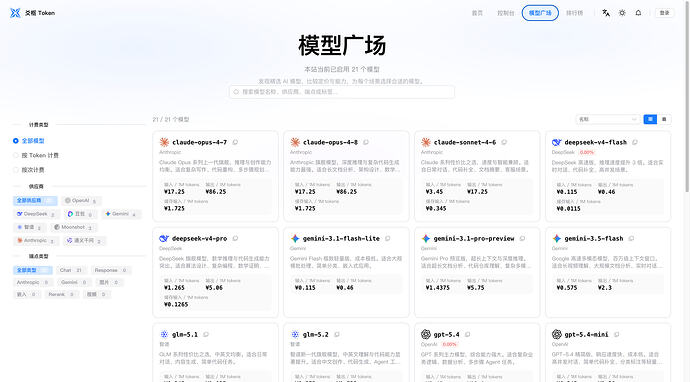690x382 pixels.
Task: Select the 按 Token 计费 radio option
Action: [36, 155]
